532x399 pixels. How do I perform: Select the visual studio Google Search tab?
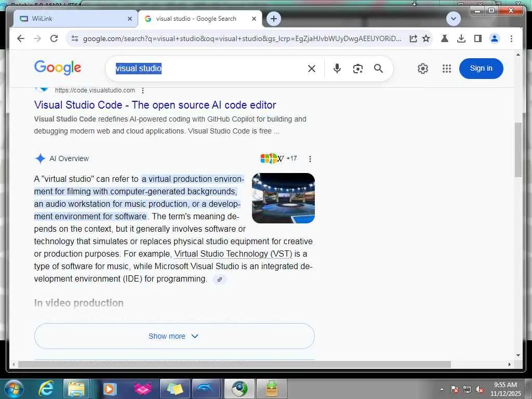click(200, 19)
